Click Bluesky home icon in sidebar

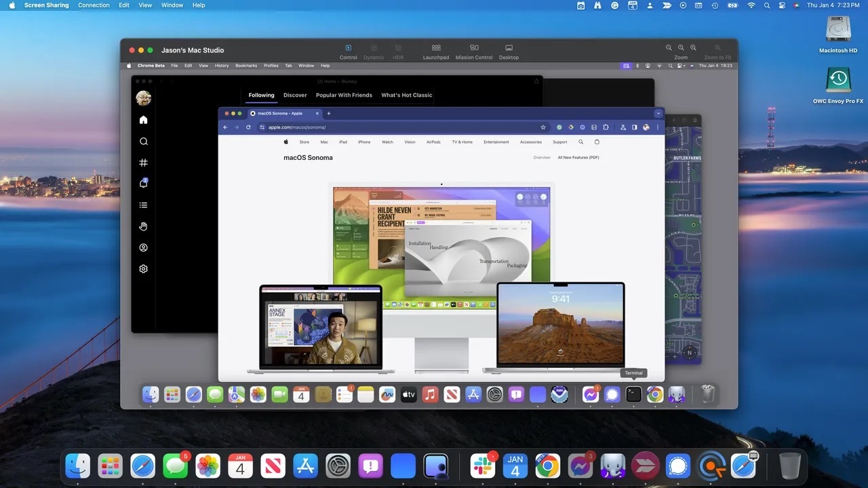[143, 120]
